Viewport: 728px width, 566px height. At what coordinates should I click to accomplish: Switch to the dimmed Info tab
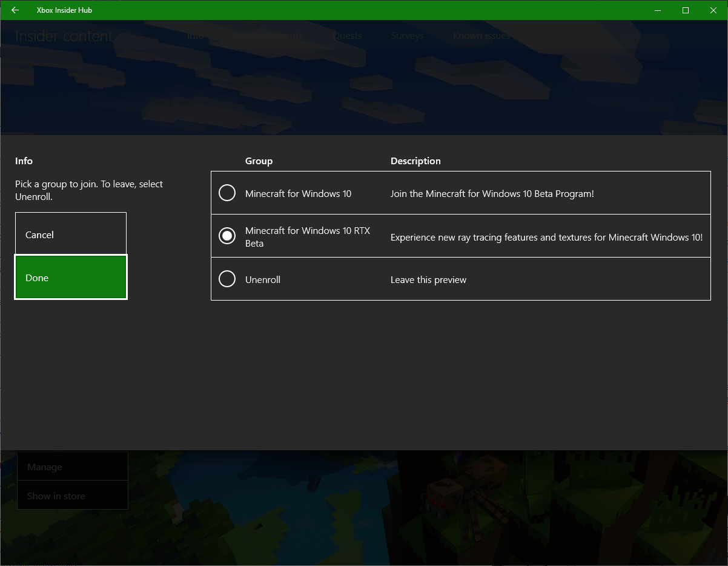tap(195, 36)
